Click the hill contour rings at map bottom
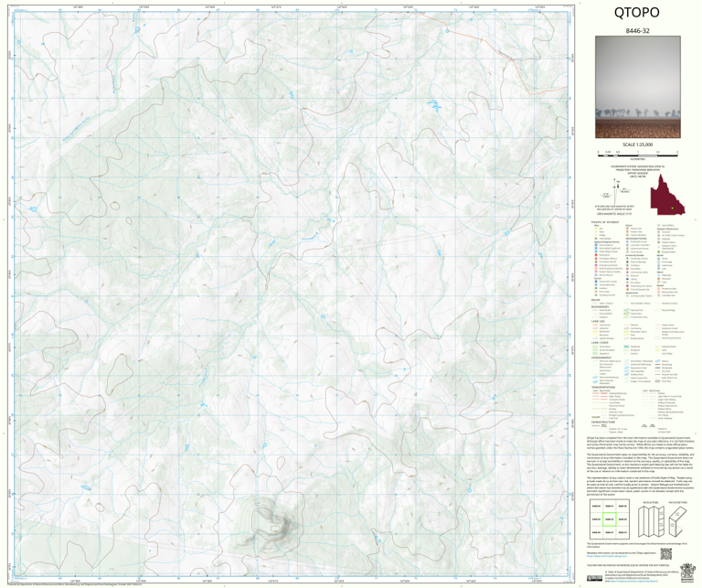Viewport: 702px width, 588px height. tap(271, 523)
